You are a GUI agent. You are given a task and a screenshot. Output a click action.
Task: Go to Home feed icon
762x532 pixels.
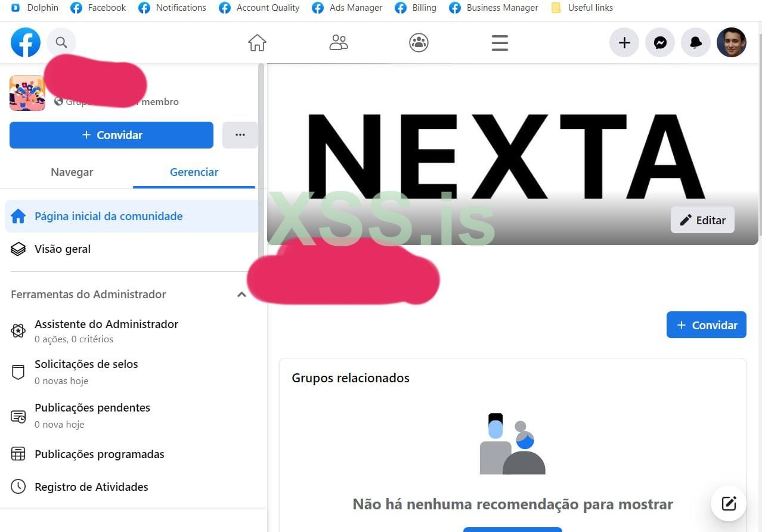pos(257,43)
